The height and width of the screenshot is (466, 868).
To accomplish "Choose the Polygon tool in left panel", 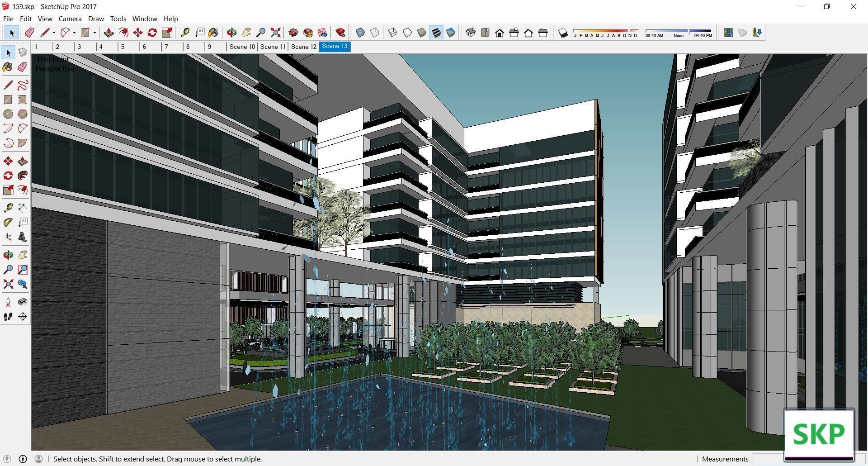I will [23, 114].
